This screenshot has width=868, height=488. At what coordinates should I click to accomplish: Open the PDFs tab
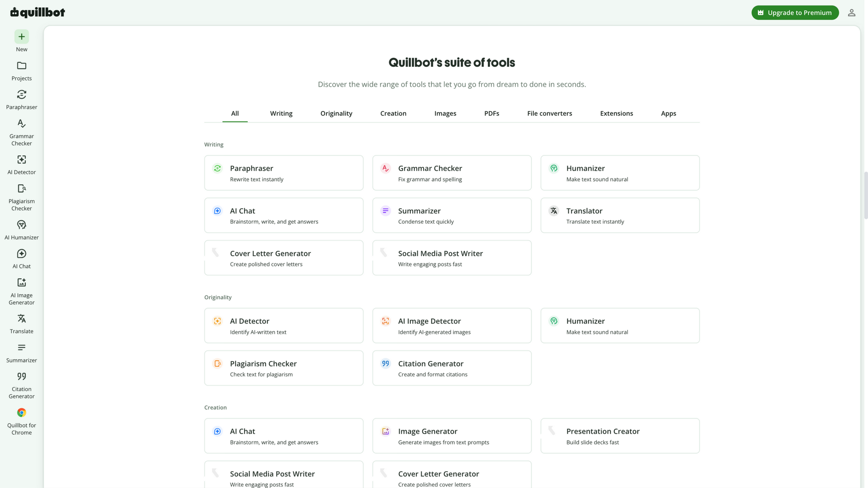pyautogui.click(x=492, y=113)
